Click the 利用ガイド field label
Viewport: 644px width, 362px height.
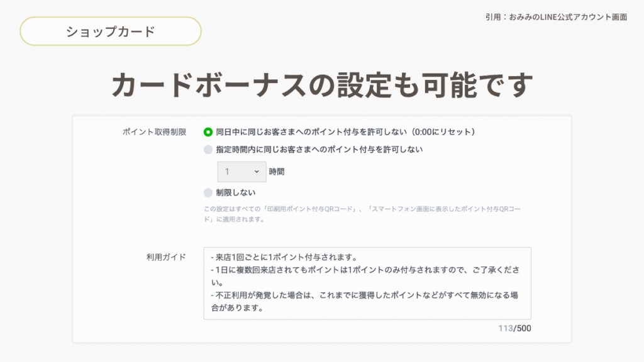[166, 257]
